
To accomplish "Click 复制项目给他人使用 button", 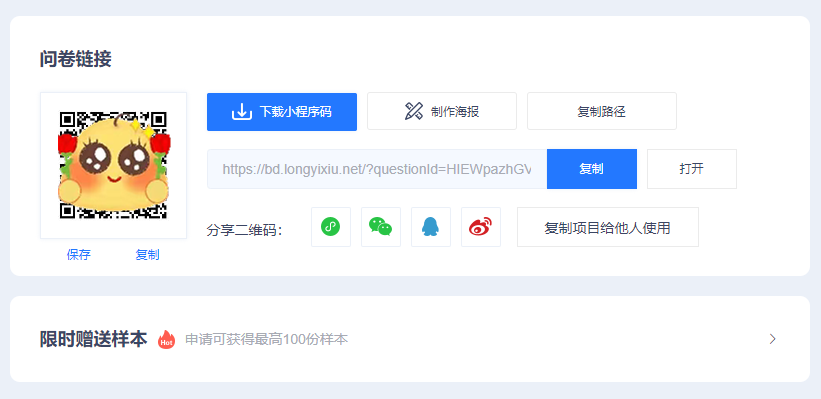I will (607, 227).
